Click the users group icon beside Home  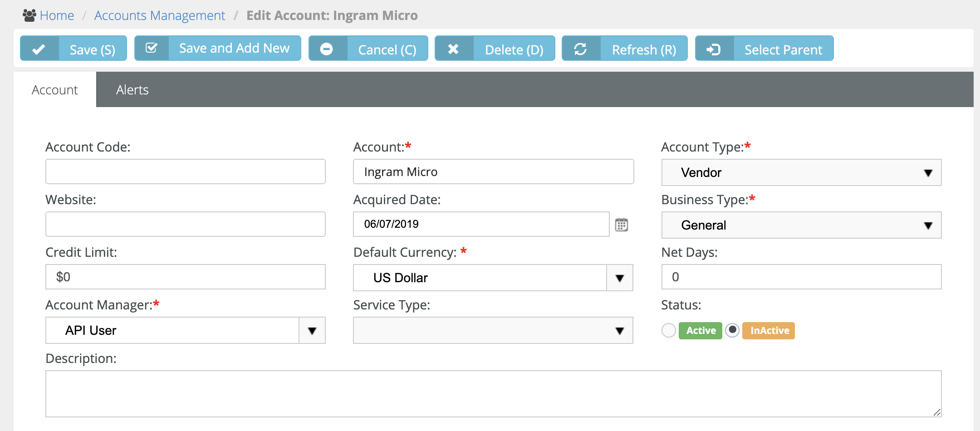click(x=29, y=15)
